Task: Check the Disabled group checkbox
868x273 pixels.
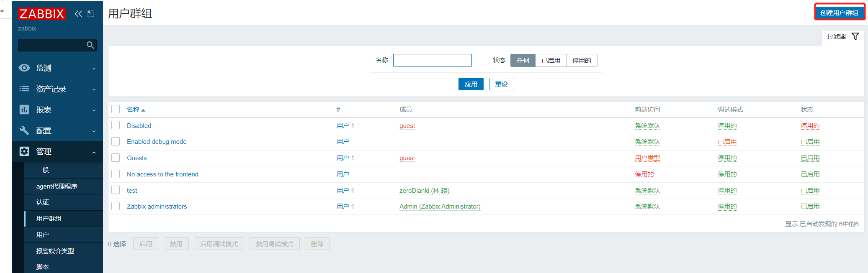Action: pos(116,125)
